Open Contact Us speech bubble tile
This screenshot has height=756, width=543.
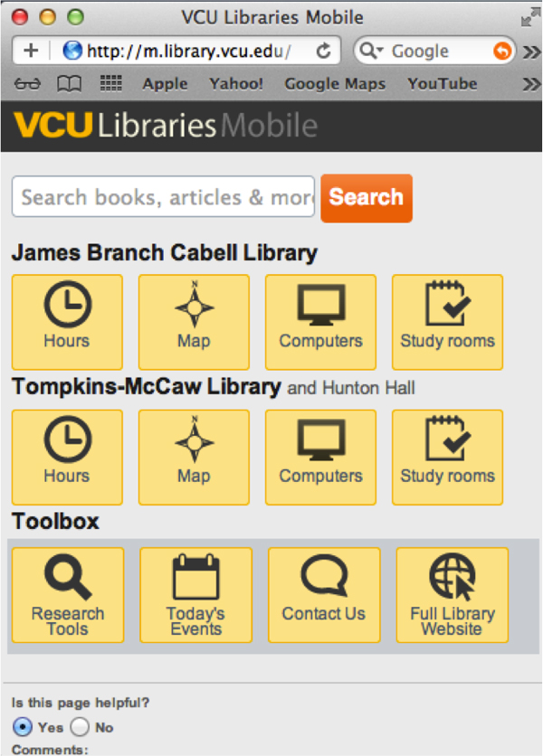point(324,595)
